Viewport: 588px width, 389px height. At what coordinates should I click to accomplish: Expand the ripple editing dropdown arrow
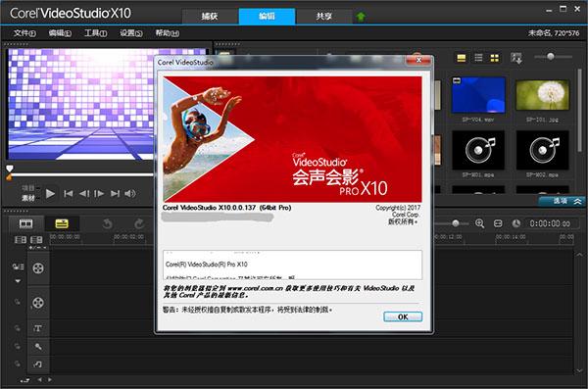pos(18,281)
